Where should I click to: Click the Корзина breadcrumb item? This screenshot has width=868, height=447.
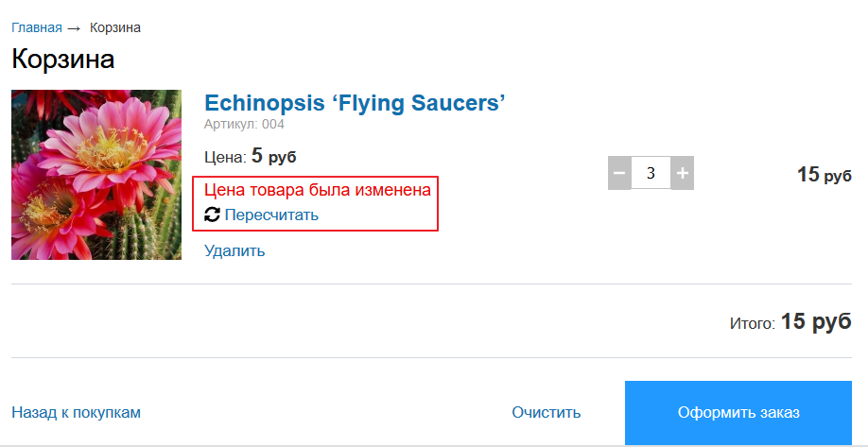coord(115,27)
